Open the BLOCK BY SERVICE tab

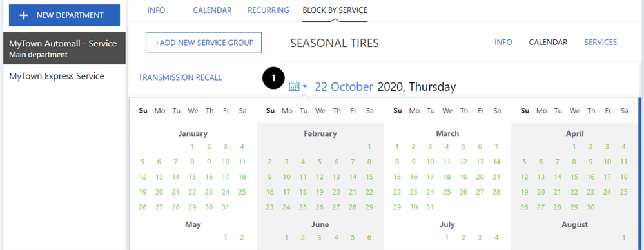(x=335, y=10)
